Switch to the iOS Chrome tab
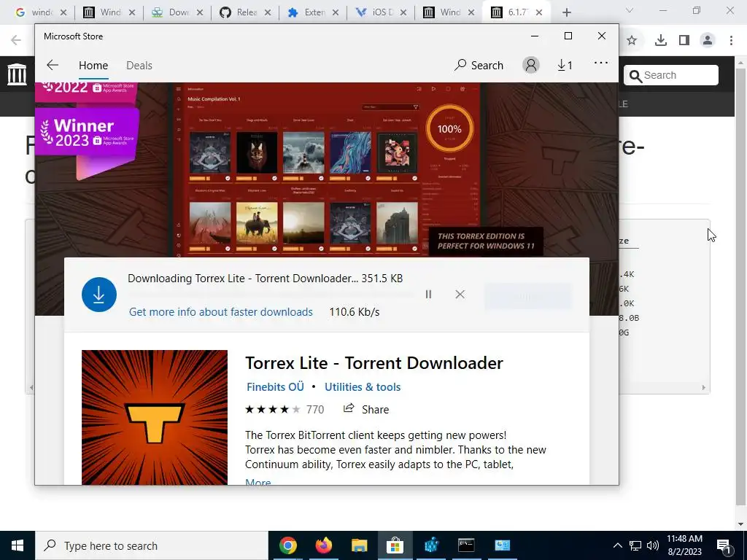Screen dimensions: 747x560 click(x=381, y=12)
